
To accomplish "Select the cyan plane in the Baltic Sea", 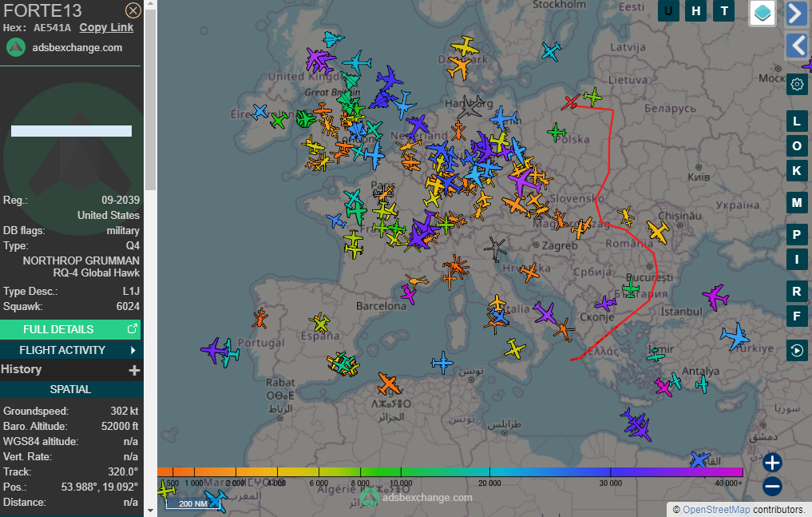I will pos(551,51).
